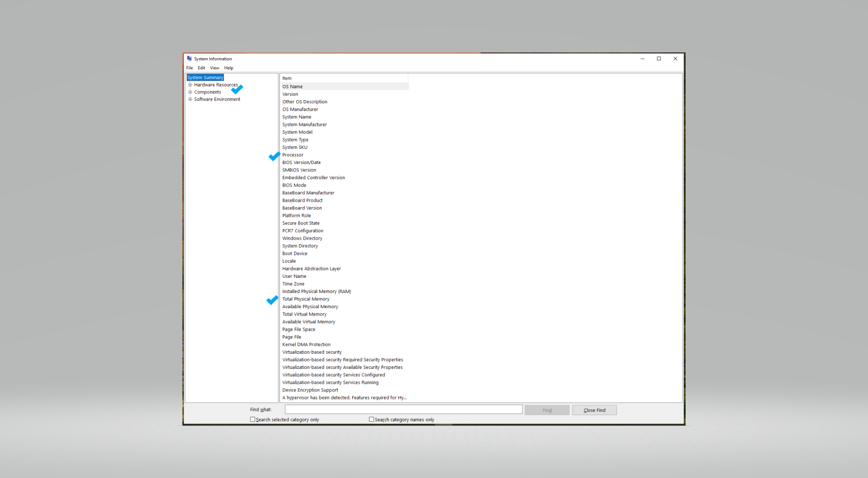Select the Kernel DMA Protection row
The width and height of the screenshot is (868, 478).
344,345
